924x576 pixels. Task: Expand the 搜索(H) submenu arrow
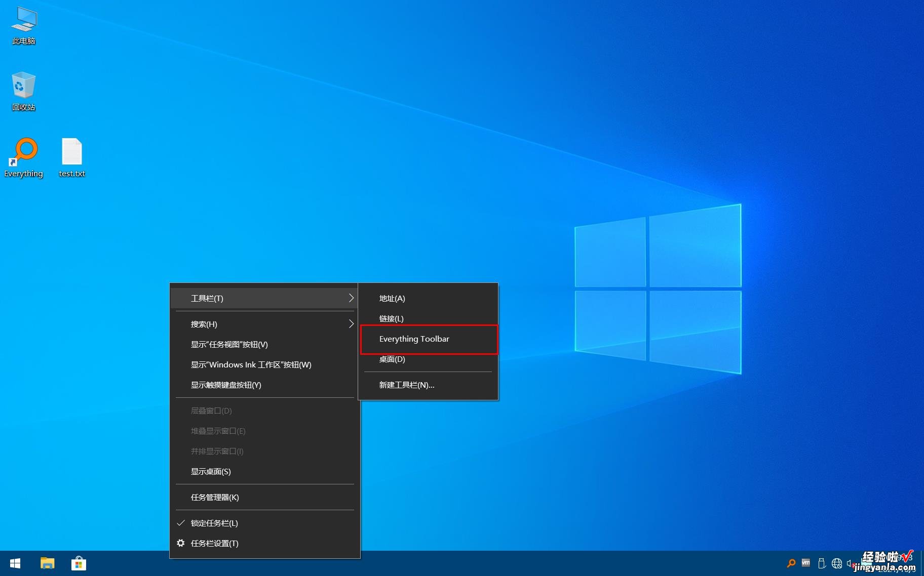tap(351, 324)
